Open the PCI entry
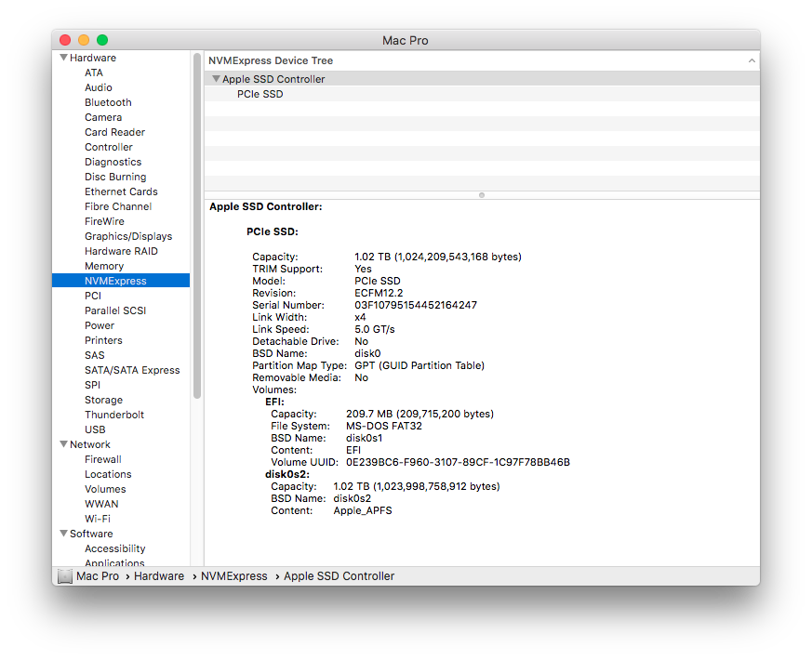 [93, 296]
